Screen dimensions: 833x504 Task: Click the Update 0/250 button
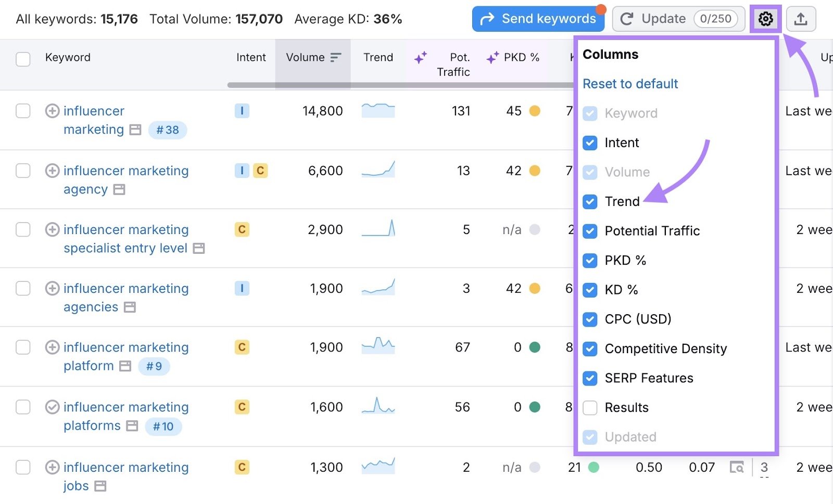[678, 19]
